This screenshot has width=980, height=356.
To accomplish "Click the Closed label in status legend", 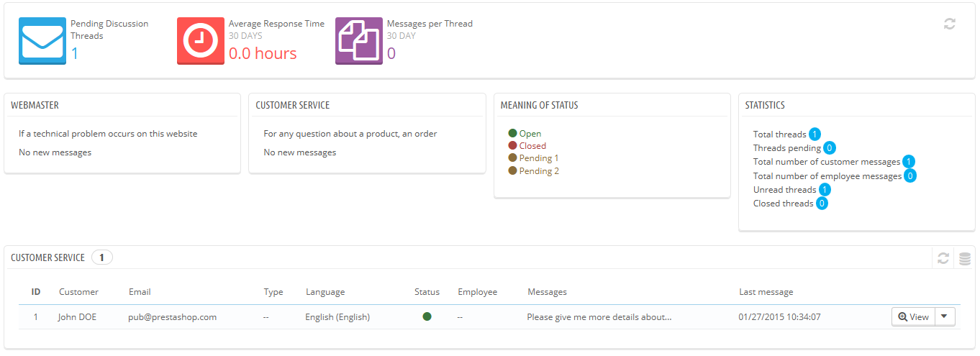I will pyautogui.click(x=532, y=145).
